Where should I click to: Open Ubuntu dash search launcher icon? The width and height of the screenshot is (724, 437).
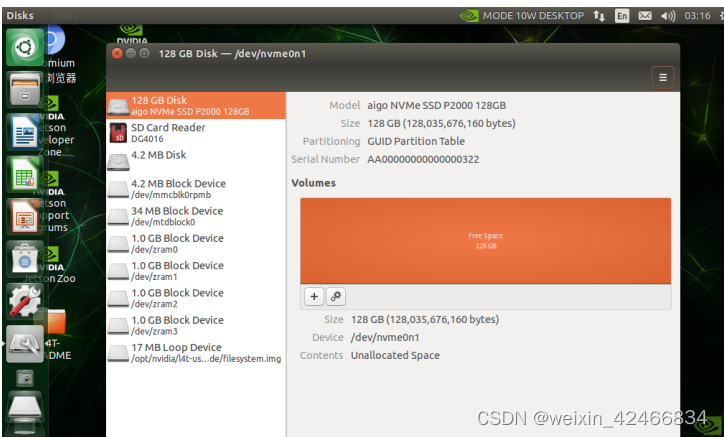[25, 47]
